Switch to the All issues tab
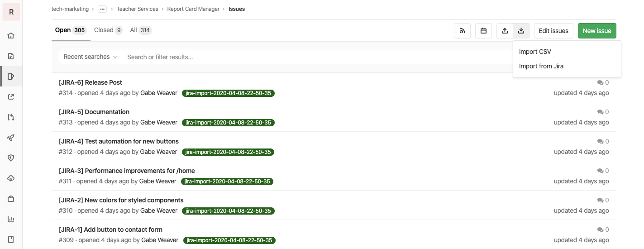The height and width of the screenshot is (249, 644). (141, 30)
